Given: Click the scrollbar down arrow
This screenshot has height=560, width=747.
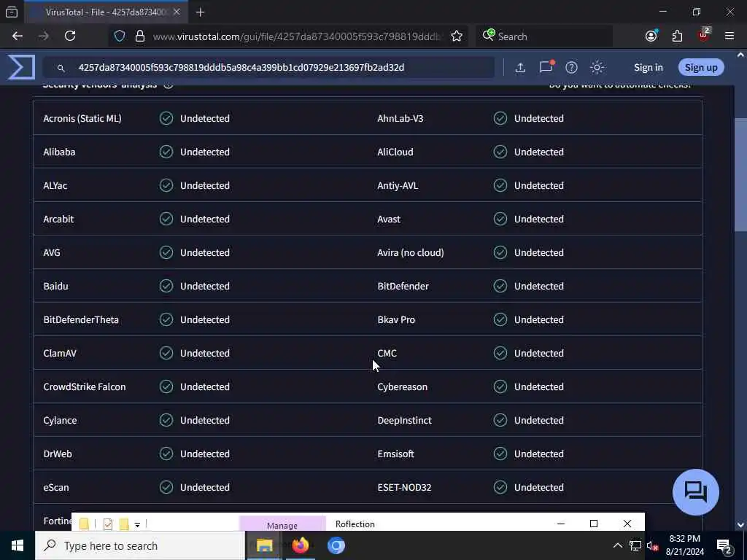Looking at the screenshot, I should coord(740,524).
